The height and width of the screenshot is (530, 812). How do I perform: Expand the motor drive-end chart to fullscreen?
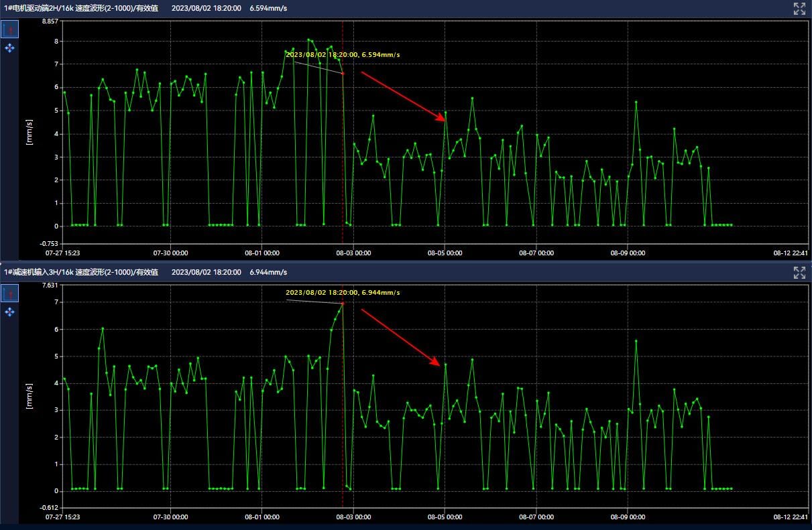tap(799, 8)
